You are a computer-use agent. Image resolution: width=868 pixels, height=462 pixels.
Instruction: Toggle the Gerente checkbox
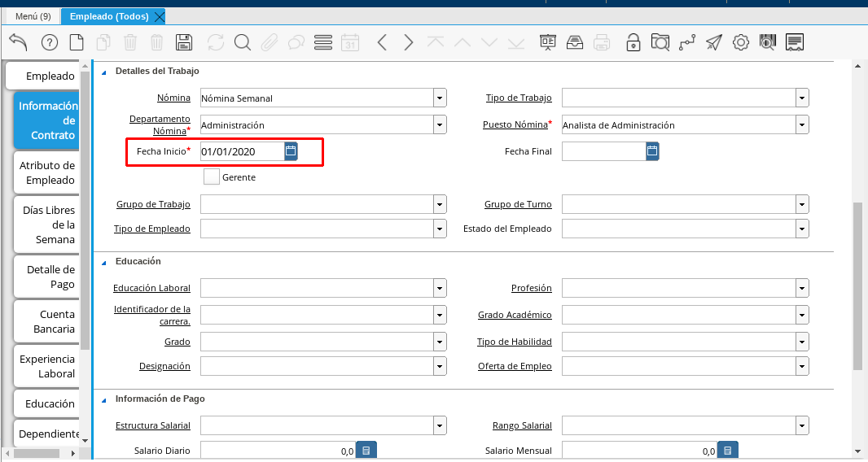(x=212, y=177)
